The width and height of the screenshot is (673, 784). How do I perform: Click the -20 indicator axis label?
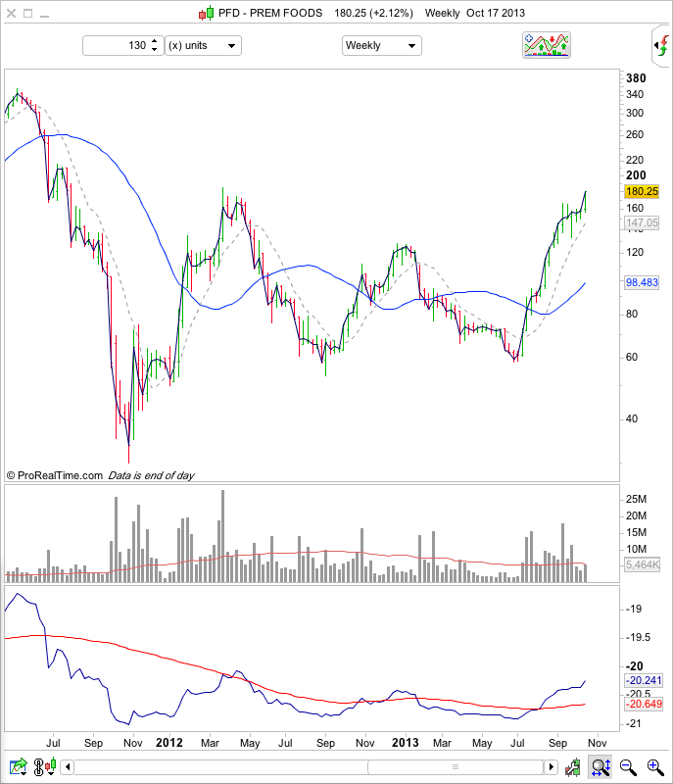point(635,666)
